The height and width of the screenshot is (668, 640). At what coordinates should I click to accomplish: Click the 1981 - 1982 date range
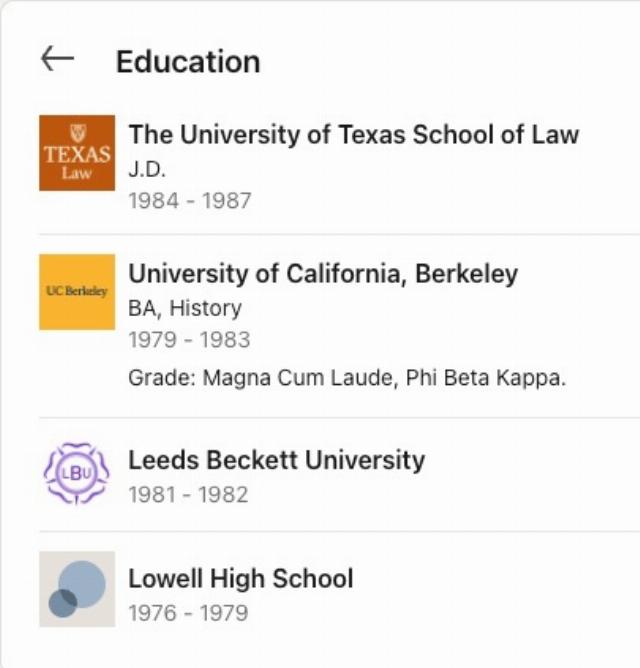coord(188,495)
